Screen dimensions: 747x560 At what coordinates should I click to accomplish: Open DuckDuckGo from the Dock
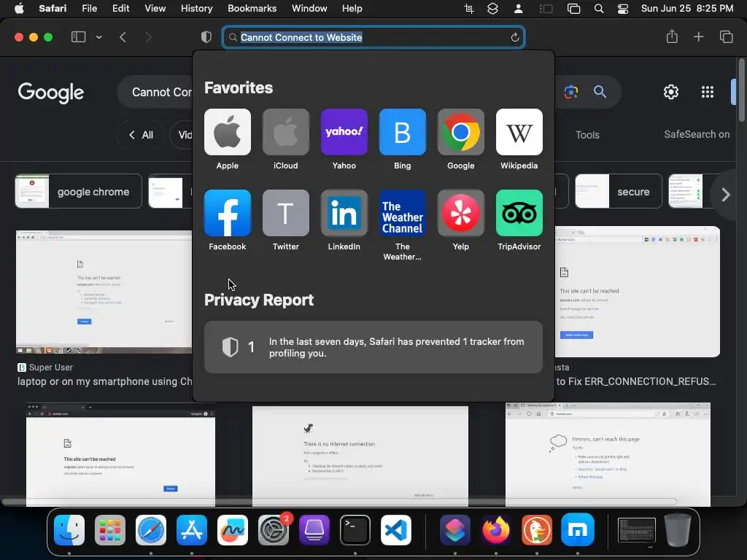click(x=536, y=530)
